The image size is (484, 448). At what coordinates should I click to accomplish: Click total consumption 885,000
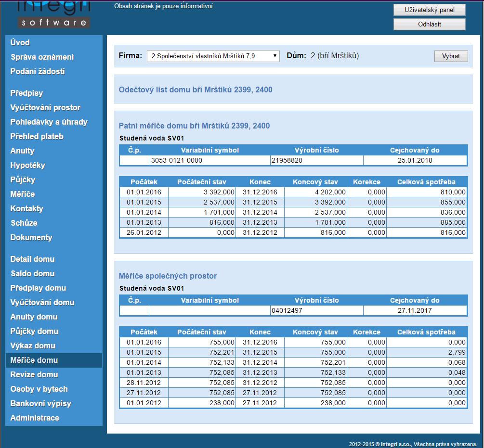point(453,222)
